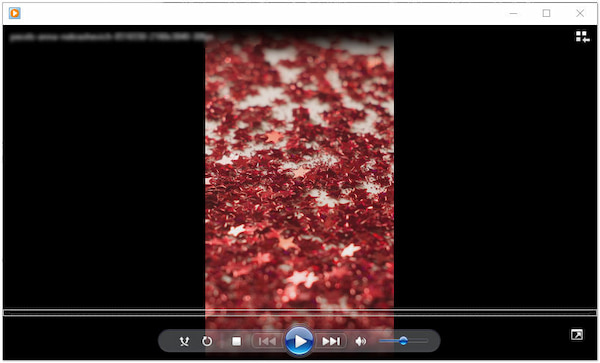
Task: Click the Windows Media Player title icon
Action: 15,13
